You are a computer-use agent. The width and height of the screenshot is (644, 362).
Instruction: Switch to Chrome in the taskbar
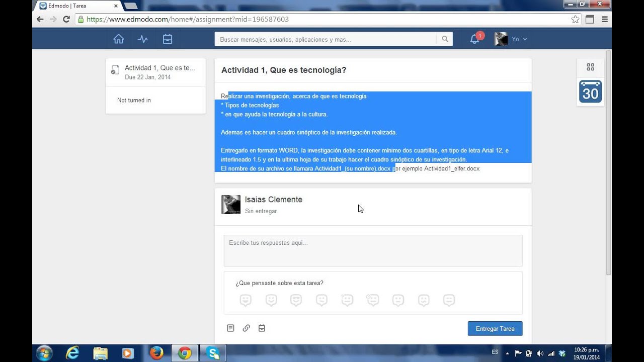click(x=185, y=353)
